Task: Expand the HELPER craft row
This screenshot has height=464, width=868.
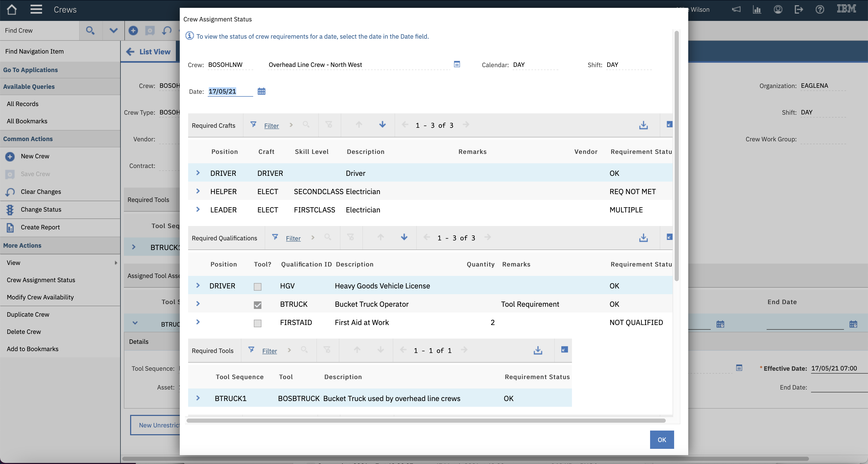Action: [198, 192]
